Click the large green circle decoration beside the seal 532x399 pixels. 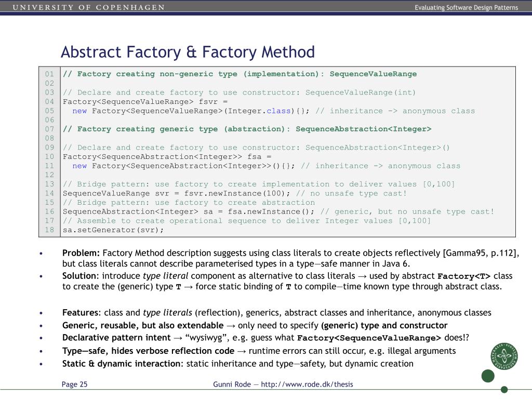[x=488, y=376]
